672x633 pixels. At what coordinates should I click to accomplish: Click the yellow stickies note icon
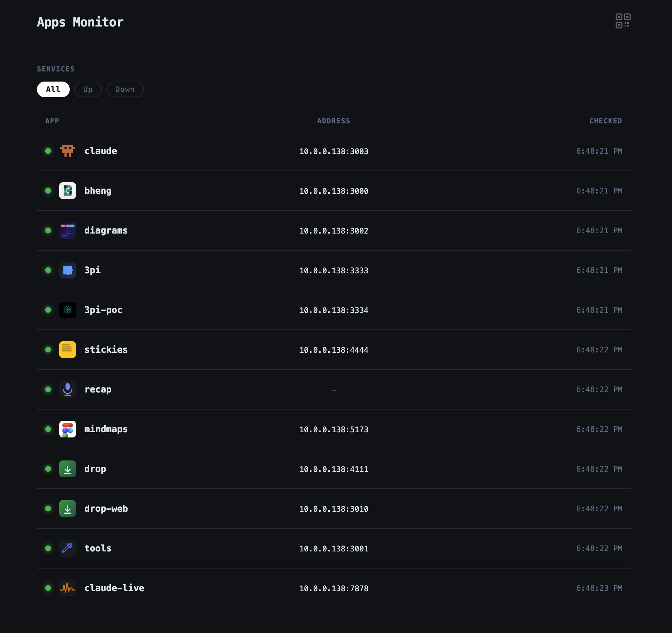pyautogui.click(x=68, y=350)
